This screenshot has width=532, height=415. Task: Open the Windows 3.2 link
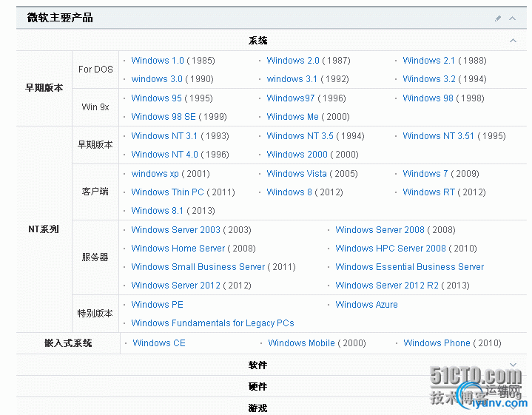(429, 79)
